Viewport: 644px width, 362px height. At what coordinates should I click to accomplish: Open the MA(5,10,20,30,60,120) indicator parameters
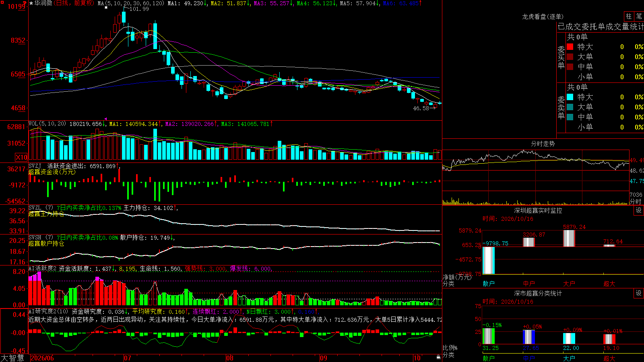[131, 3]
